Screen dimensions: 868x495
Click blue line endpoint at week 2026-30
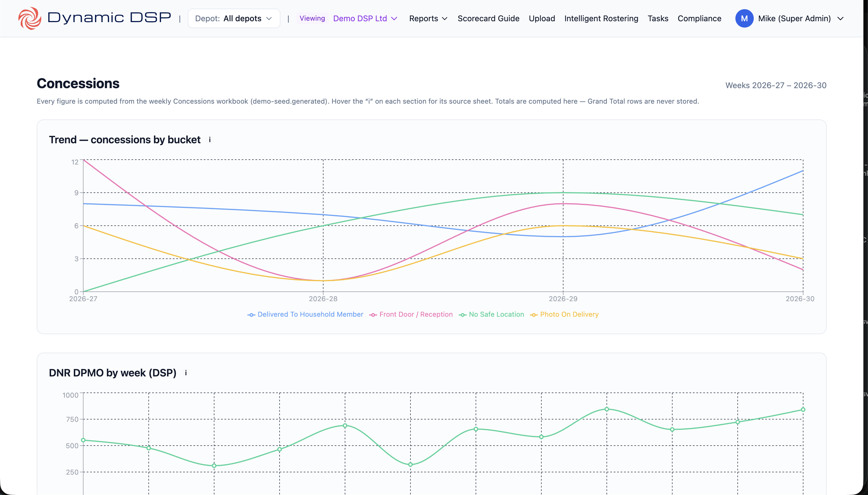pos(803,171)
